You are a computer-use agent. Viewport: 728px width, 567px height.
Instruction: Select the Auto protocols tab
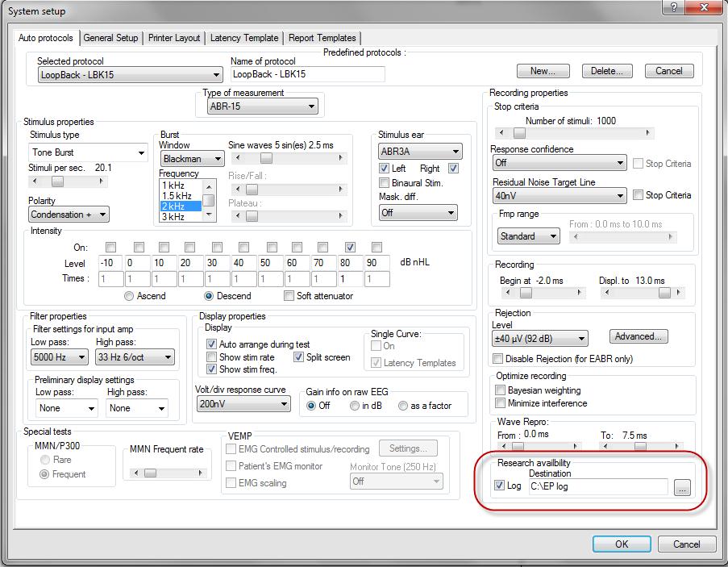(45, 38)
